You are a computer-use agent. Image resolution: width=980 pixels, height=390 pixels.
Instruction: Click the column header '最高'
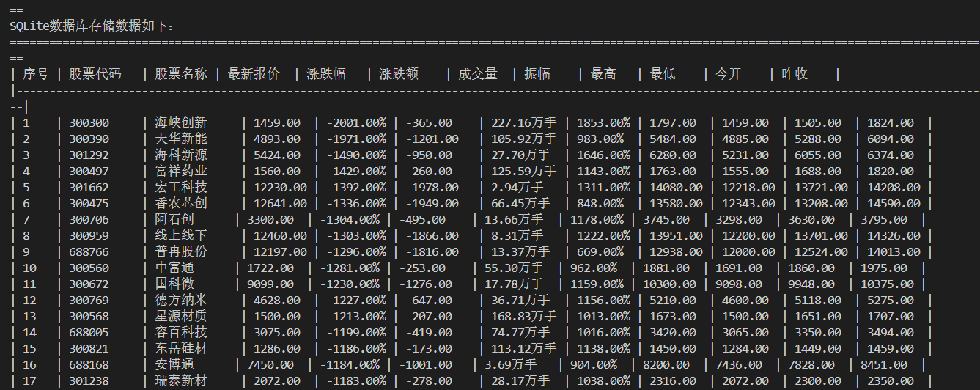(x=603, y=74)
